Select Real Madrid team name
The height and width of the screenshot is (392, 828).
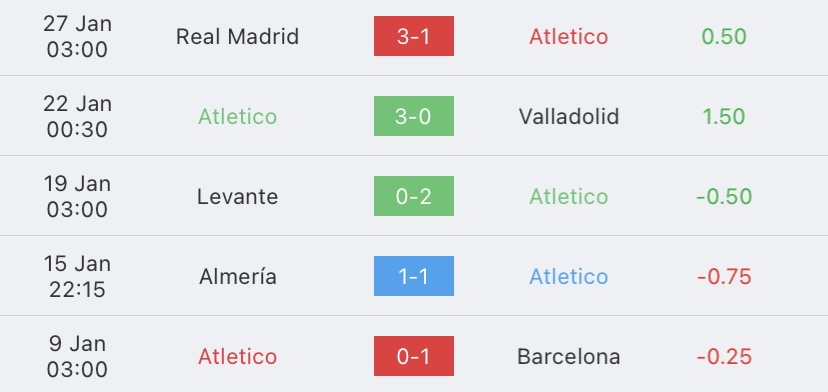click(x=238, y=36)
